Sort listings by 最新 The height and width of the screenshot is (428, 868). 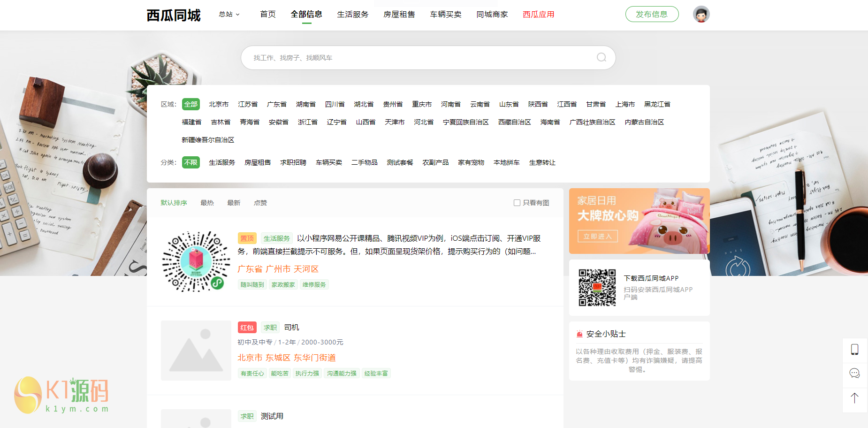[x=234, y=203]
